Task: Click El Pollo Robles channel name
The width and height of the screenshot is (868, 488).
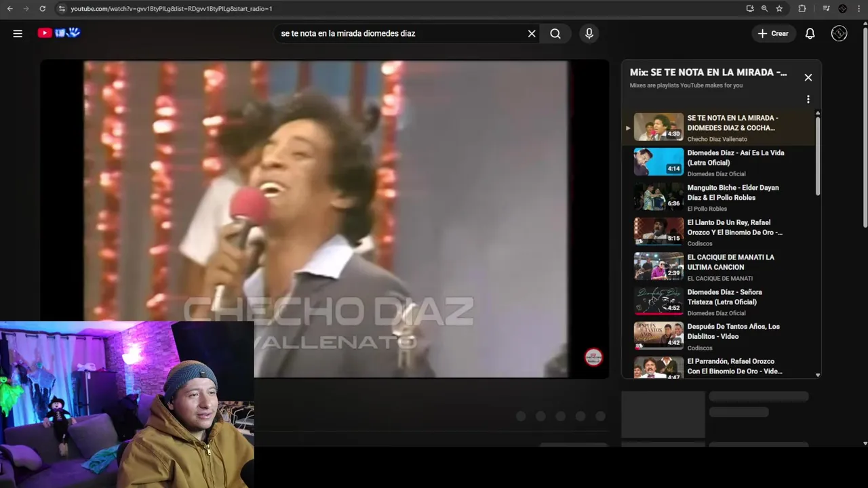Action: click(x=707, y=209)
